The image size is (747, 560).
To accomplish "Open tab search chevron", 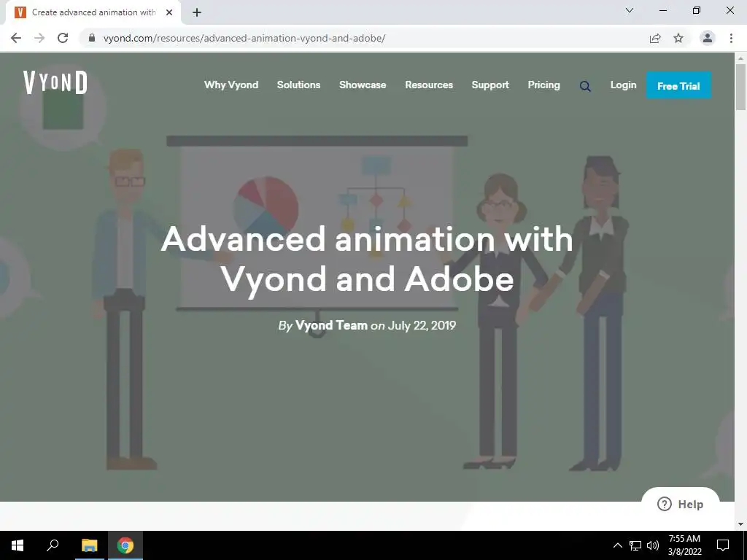I will coord(630,10).
